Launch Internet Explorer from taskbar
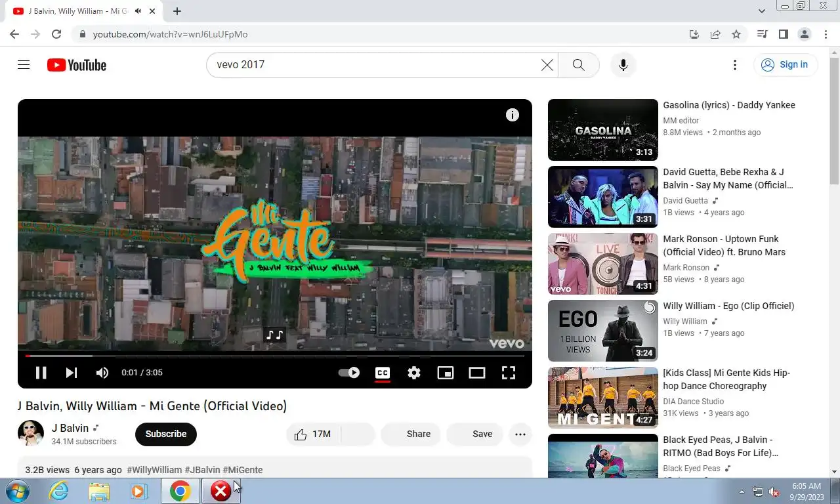 [59, 491]
